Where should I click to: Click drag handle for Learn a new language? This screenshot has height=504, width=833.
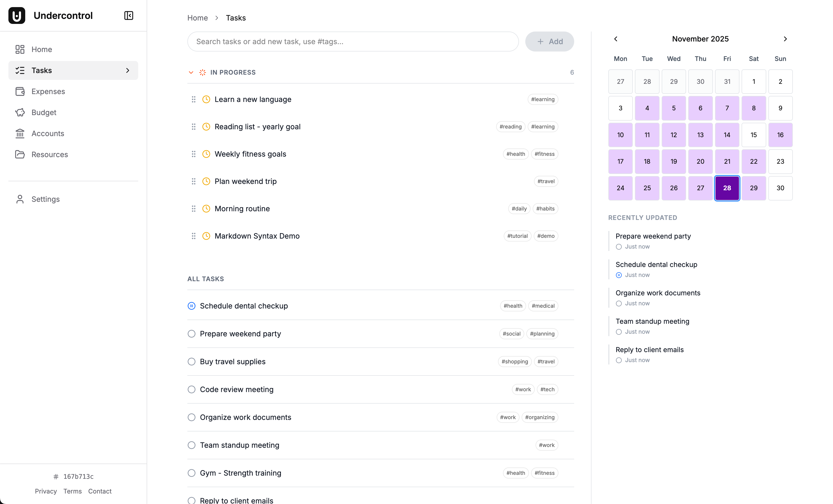pyautogui.click(x=193, y=99)
